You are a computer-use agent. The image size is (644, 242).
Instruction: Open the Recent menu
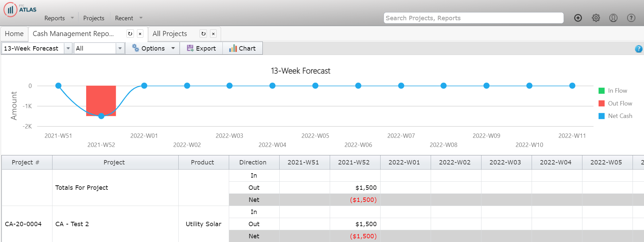coord(124,18)
